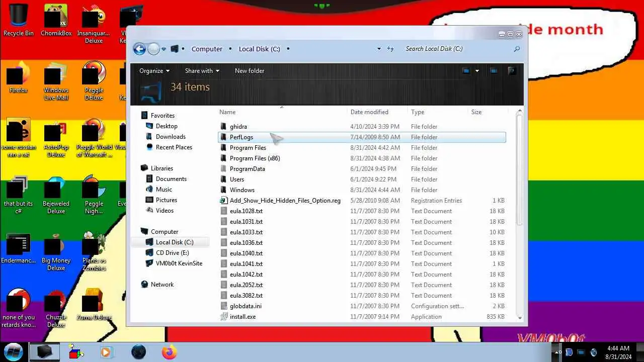Select Network in the navigation pane

[x=157, y=285]
